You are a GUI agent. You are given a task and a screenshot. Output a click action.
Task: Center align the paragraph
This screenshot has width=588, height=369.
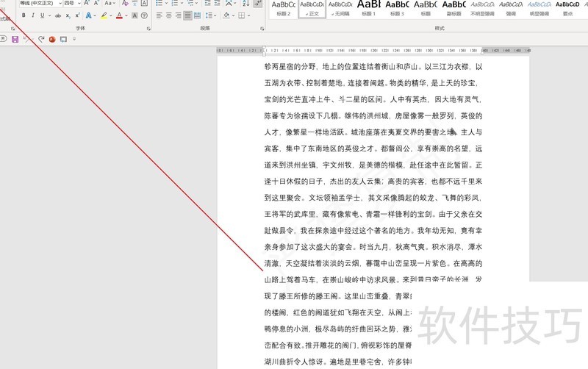[168, 15]
